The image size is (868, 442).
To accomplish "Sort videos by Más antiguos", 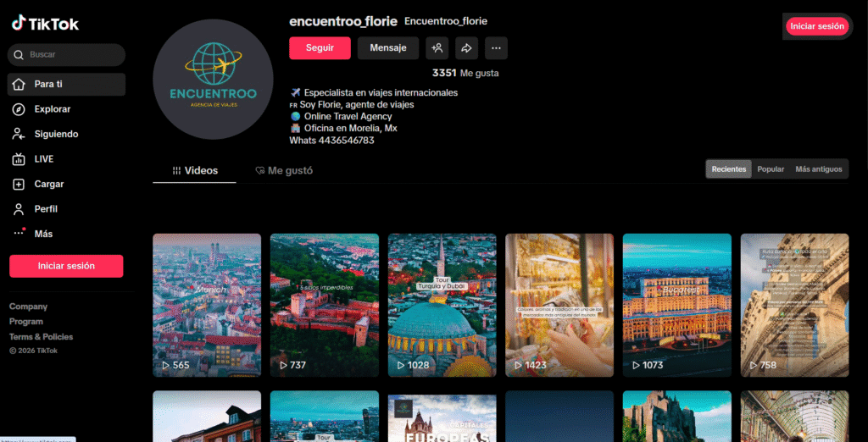I will (x=818, y=169).
